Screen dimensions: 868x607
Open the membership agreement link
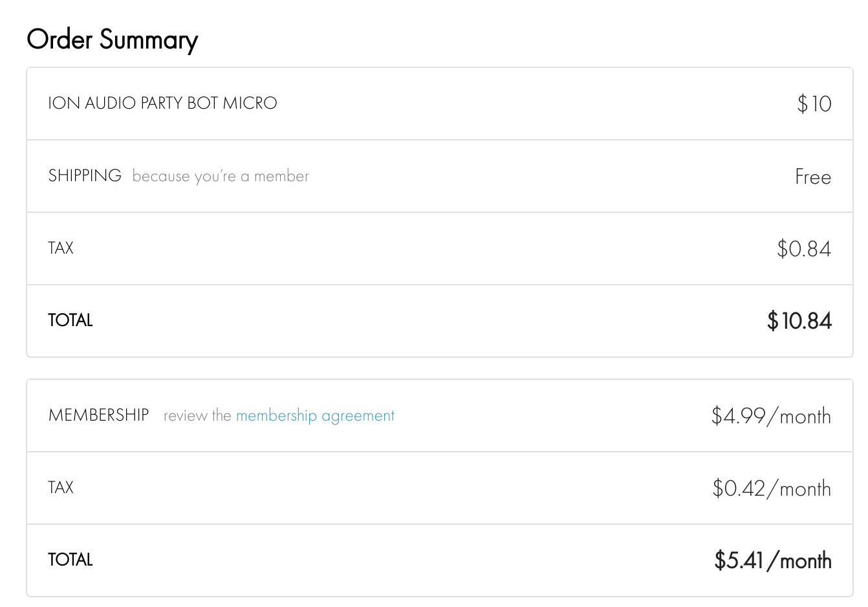pos(315,415)
